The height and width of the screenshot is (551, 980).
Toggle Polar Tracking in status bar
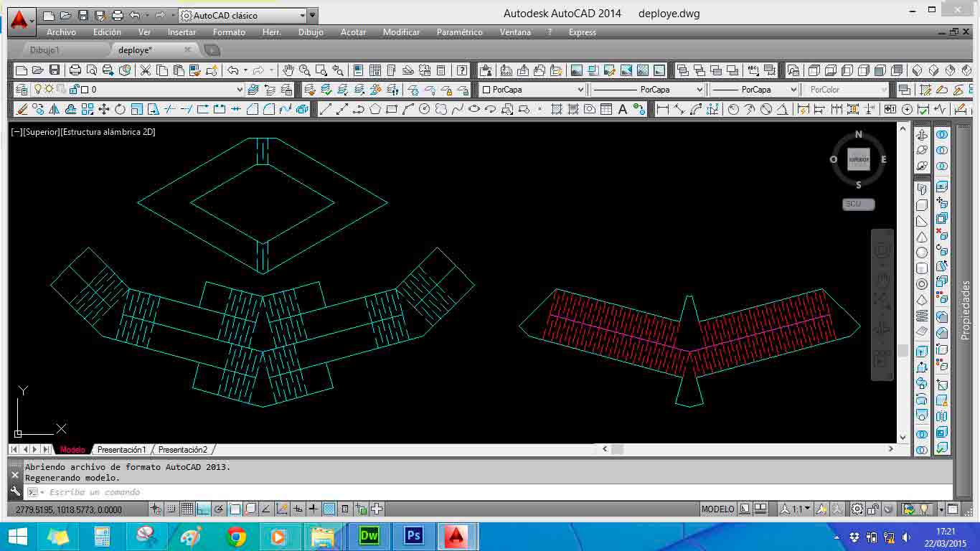pyautogui.click(x=219, y=509)
